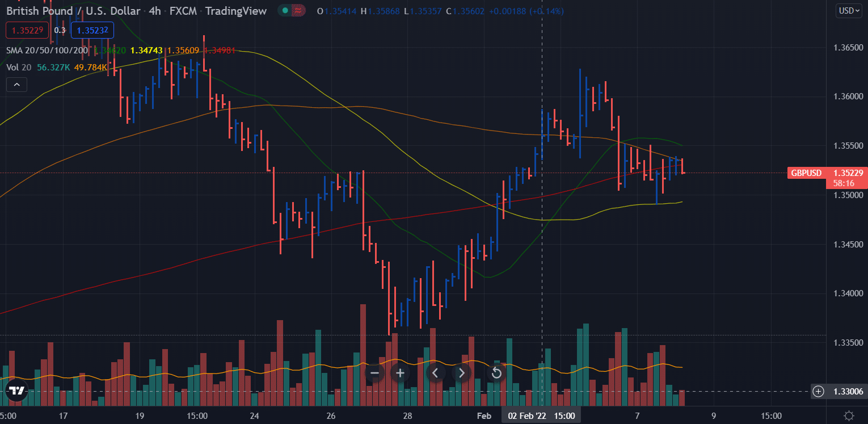Click the close price value C1.35602
Image resolution: width=868 pixels, height=424 pixels.
[465, 11]
